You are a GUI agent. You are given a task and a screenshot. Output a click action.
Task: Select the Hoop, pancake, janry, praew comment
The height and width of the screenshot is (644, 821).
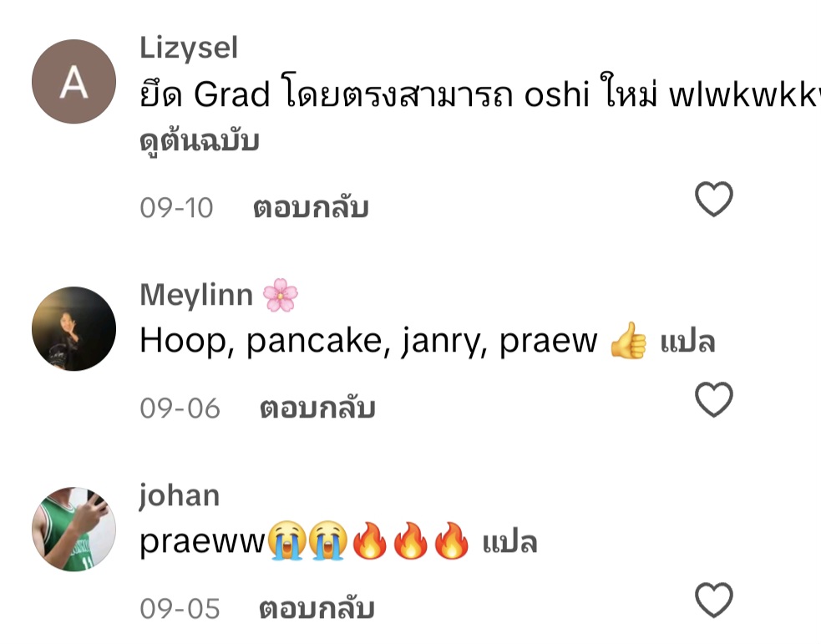393,341
